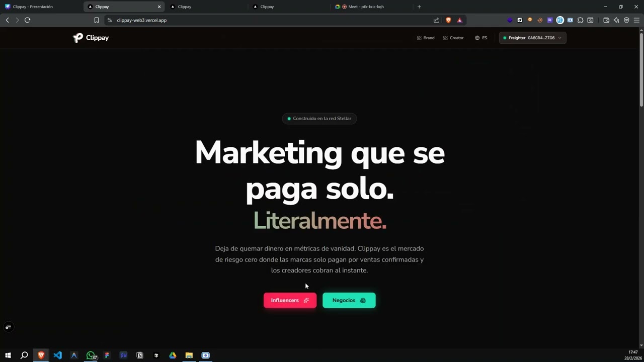Click the blue camera extension icon

click(x=570, y=20)
